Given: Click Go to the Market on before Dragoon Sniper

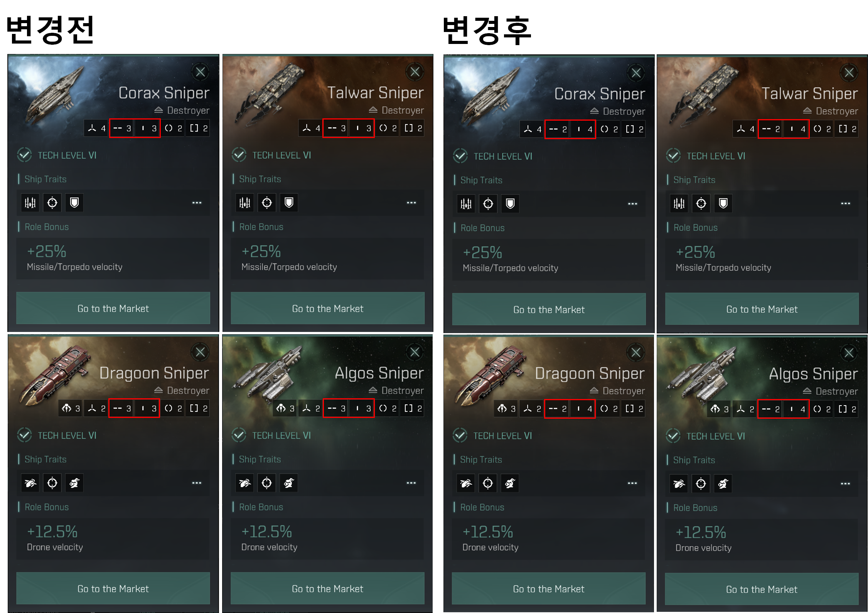Looking at the screenshot, I should [x=113, y=588].
